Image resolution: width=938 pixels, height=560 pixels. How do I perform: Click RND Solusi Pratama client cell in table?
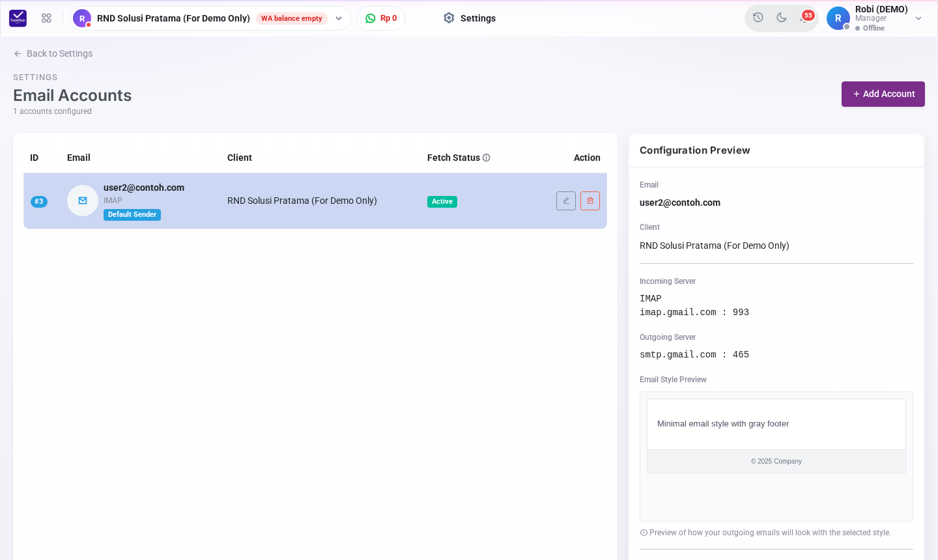302,201
